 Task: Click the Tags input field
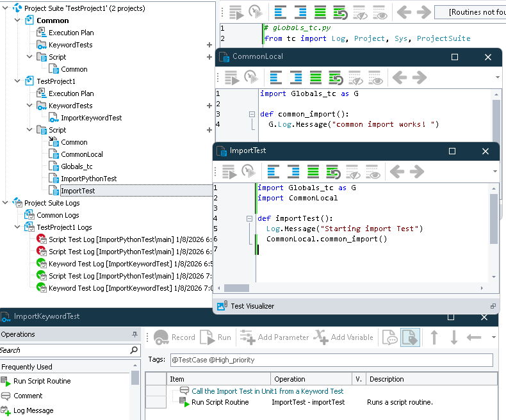point(330,360)
